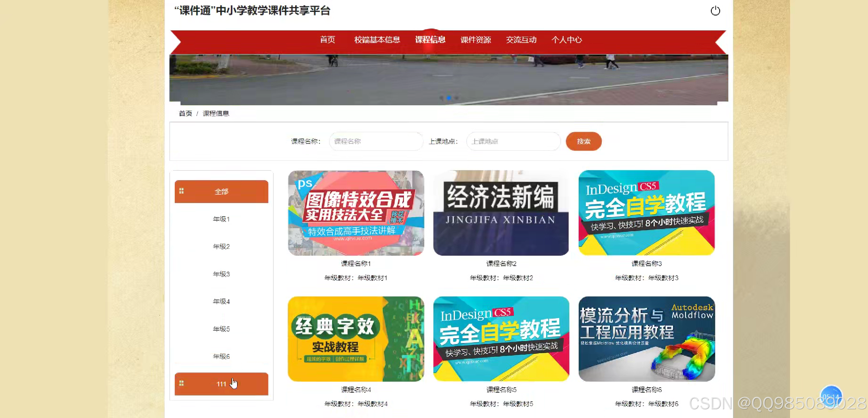The image size is (868, 418).
Task: Open 经济法新编 course thumbnail
Action: 501,213
